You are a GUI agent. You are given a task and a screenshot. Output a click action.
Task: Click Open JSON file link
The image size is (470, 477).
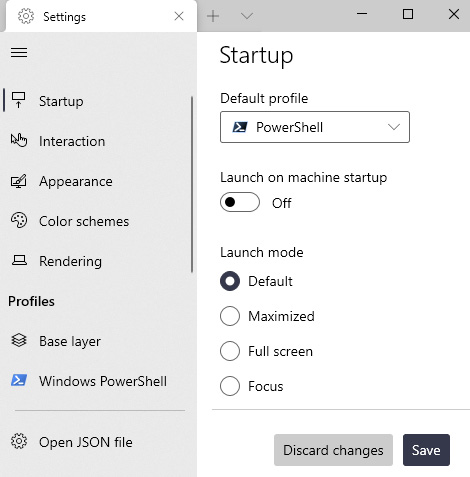(97, 442)
